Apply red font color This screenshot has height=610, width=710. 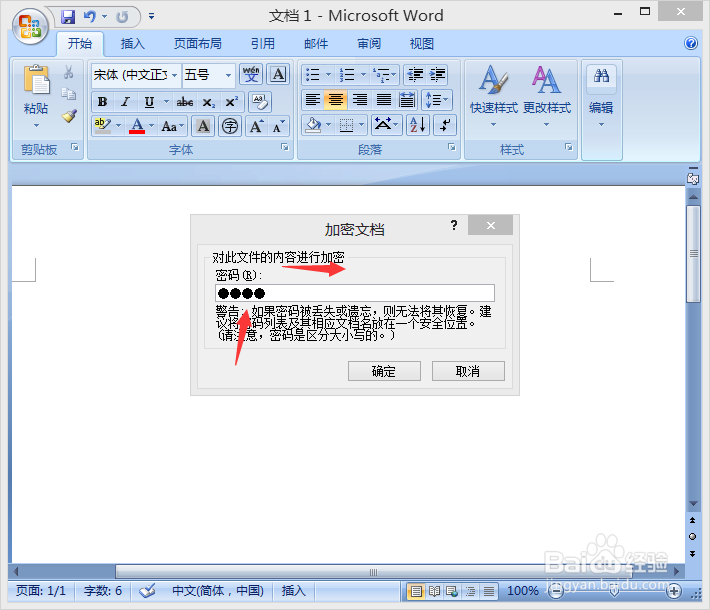137,125
